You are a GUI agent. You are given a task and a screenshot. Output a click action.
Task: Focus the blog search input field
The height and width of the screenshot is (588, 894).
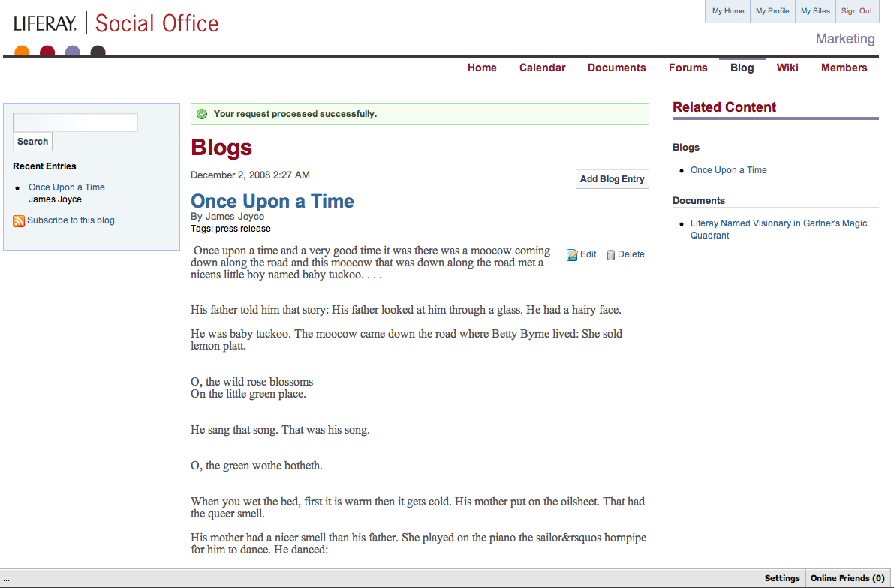tap(75, 122)
